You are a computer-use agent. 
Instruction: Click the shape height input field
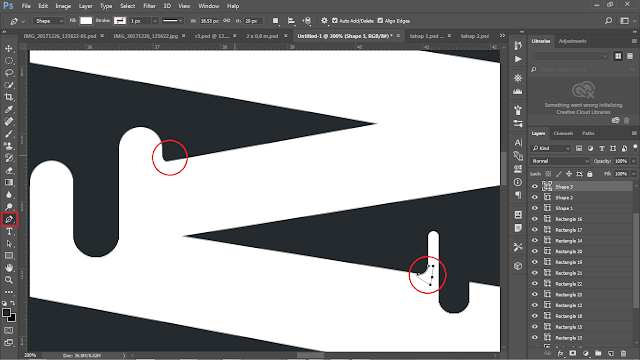coord(253,21)
